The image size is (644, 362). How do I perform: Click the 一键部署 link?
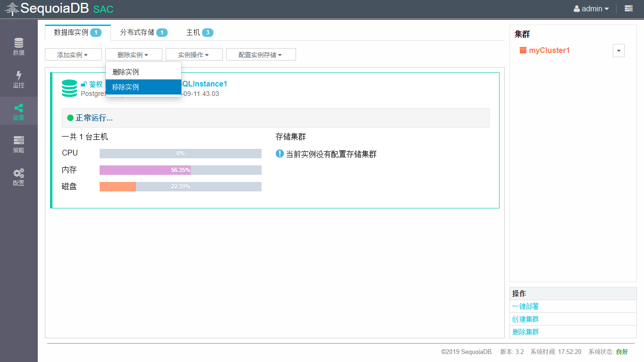[525, 306]
